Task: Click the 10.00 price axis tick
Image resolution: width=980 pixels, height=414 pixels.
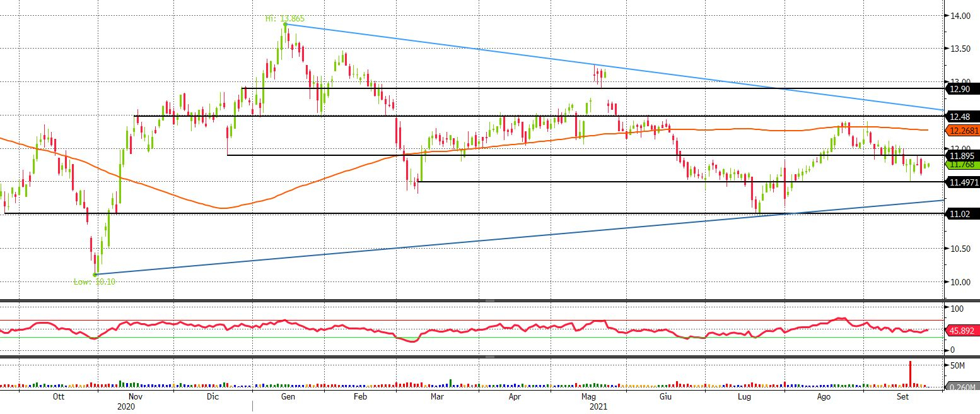Action: 960,282
